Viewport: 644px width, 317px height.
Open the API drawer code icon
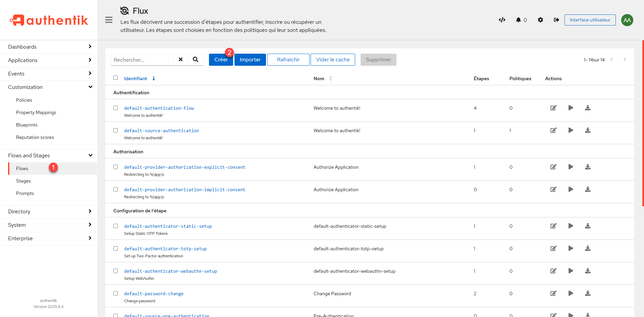coord(502,20)
